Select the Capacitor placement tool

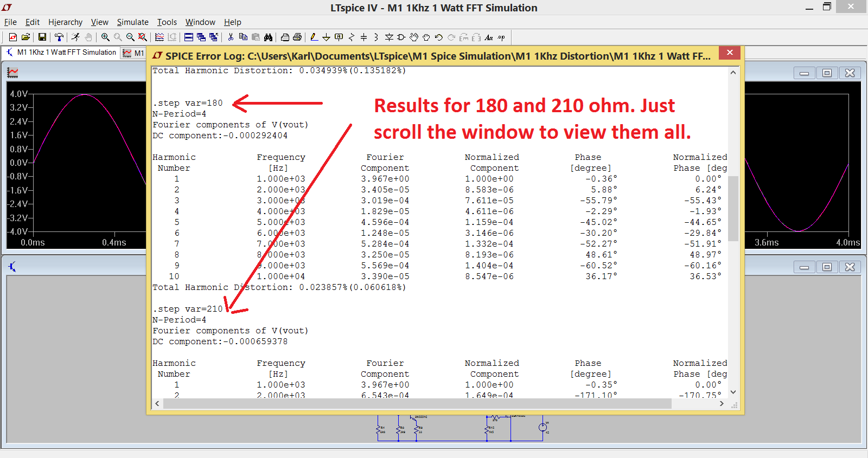coord(363,37)
